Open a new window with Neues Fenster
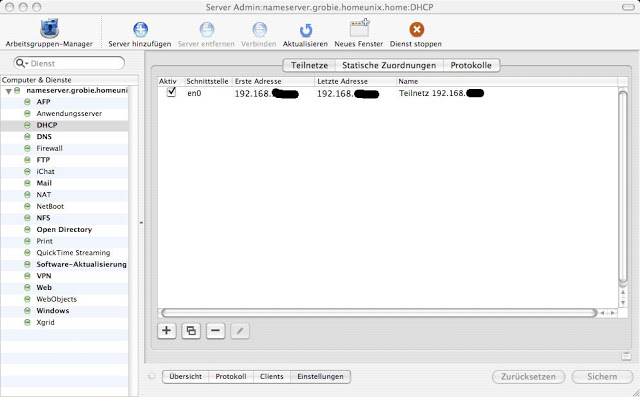The width and height of the screenshot is (640, 397). coord(359,28)
